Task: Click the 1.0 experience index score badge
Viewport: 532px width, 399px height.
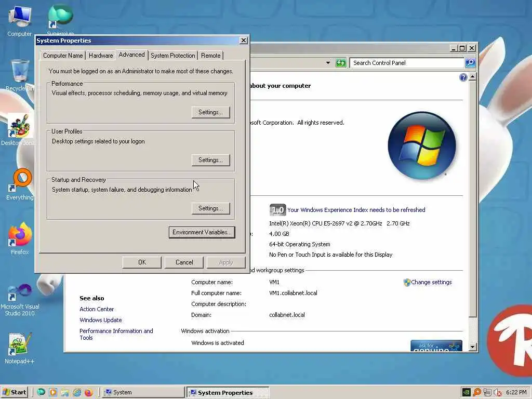Action: point(277,210)
